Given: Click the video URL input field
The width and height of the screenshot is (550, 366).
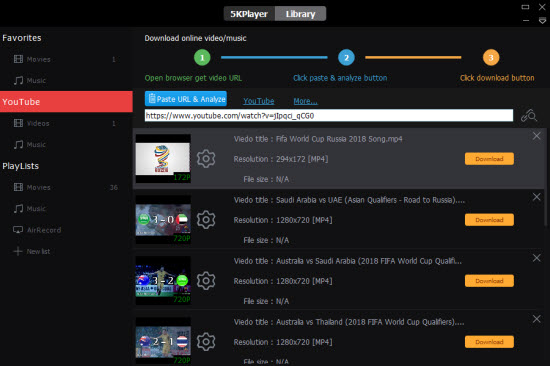Looking at the screenshot, I should point(329,115).
